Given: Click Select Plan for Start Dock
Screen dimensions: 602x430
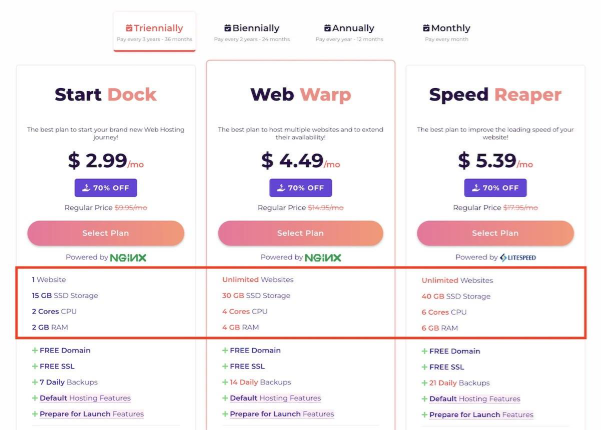Looking at the screenshot, I should (x=106, y=233).
